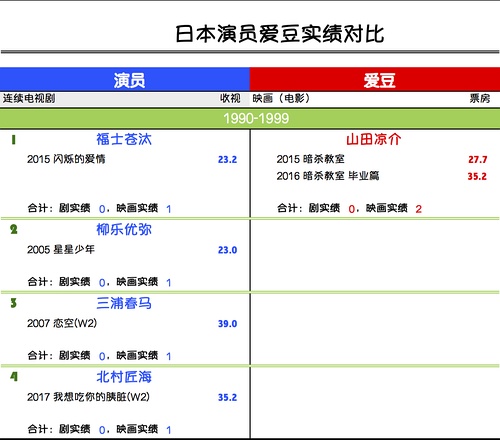Select the row 2015 暗杀教室
This screenshot has height=440, width=500.
point(382,159)
